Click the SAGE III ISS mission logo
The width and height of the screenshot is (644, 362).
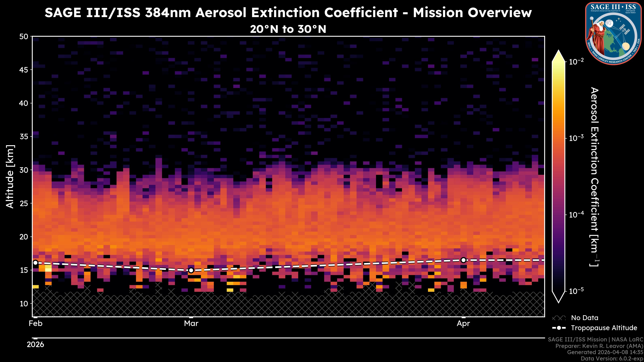613,34
